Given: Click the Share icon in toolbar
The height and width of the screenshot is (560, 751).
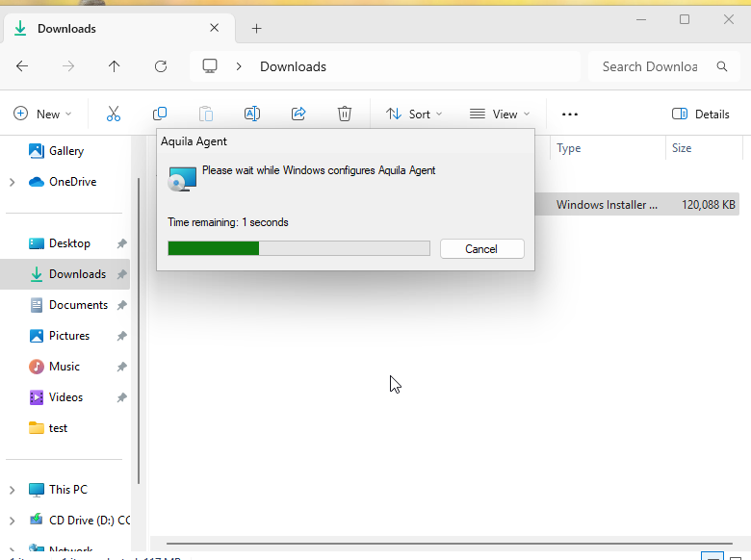Looking at the screenshot, I should [x=298, y=114].
